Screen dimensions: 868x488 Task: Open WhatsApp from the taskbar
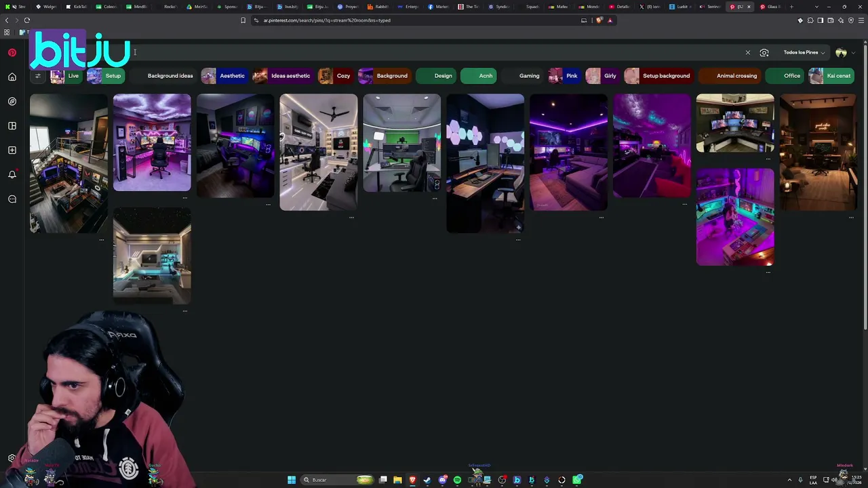coord(577,480)
